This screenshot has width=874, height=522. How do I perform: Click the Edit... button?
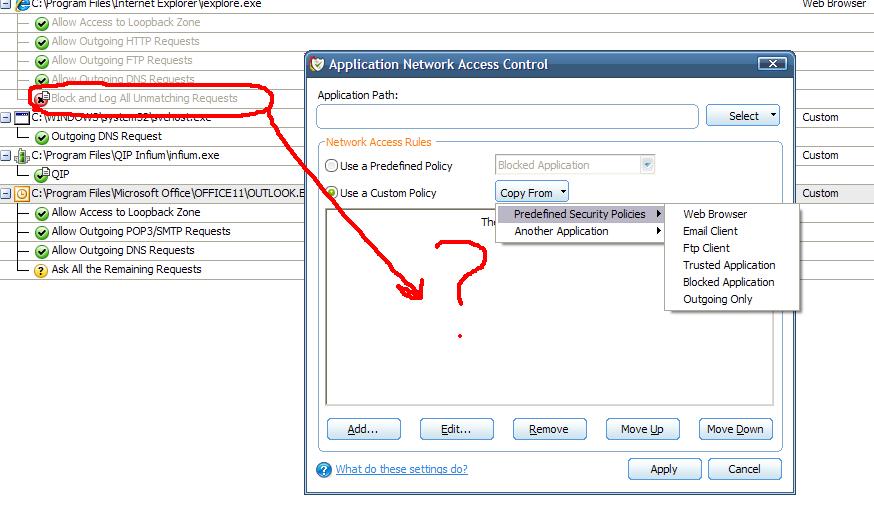coord(457,429)
